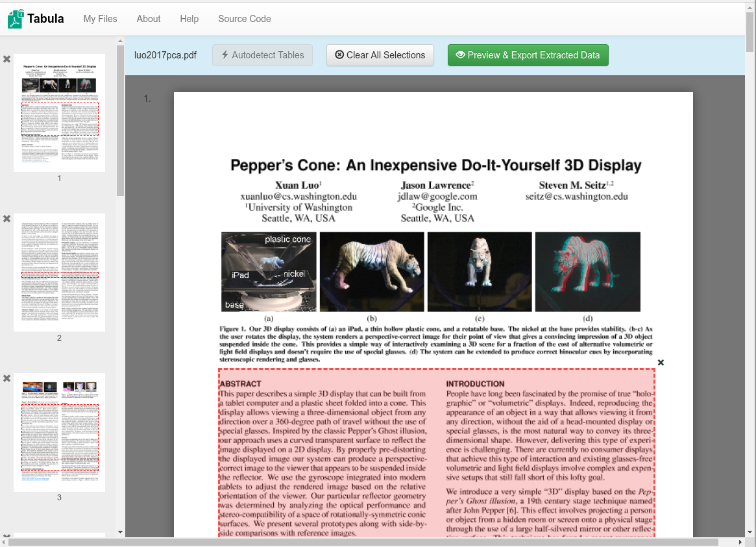Remove page 2 with its X icon
The width and height of the screenshot is (756, 547).
pos(6,218)
